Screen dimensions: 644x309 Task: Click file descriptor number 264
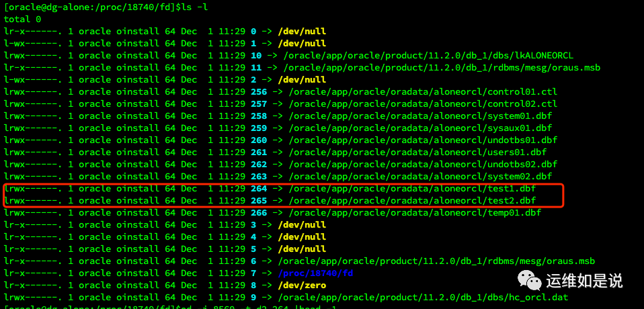[x=259, y=189]
